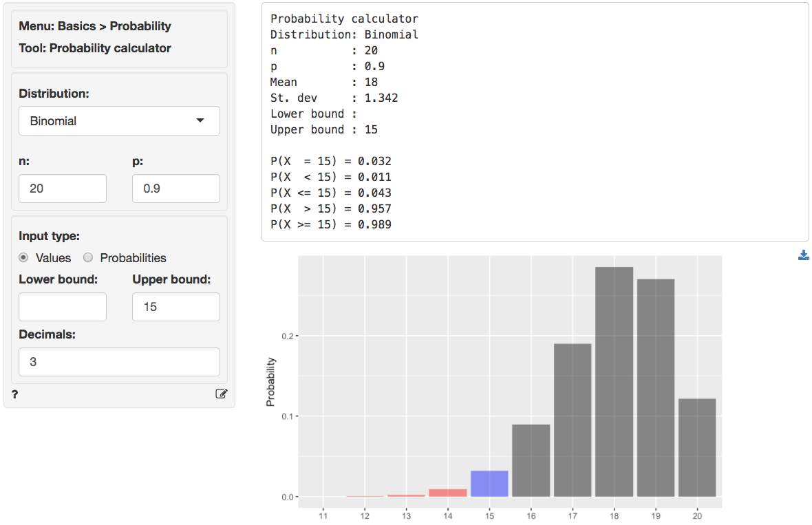Click the red bar at 14

(x=448, y=493)
